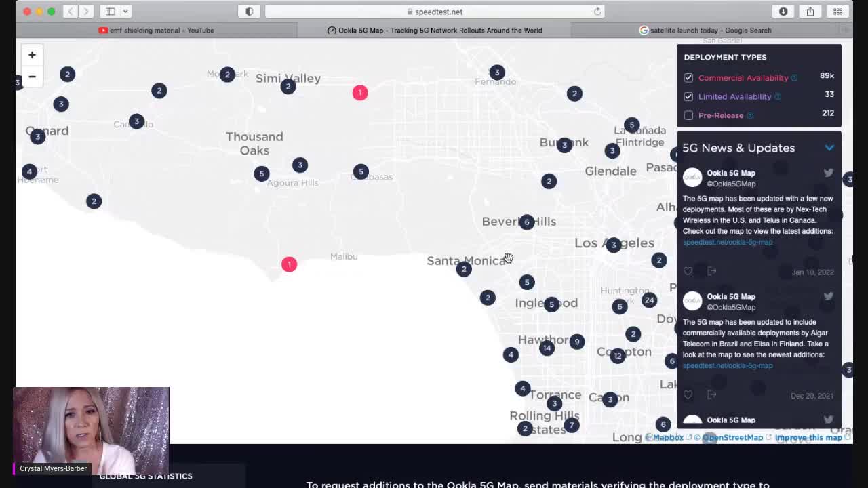The image size is (868, 488).
Task: Uncheck Commercial Availability checkbox
Action: 688,78
